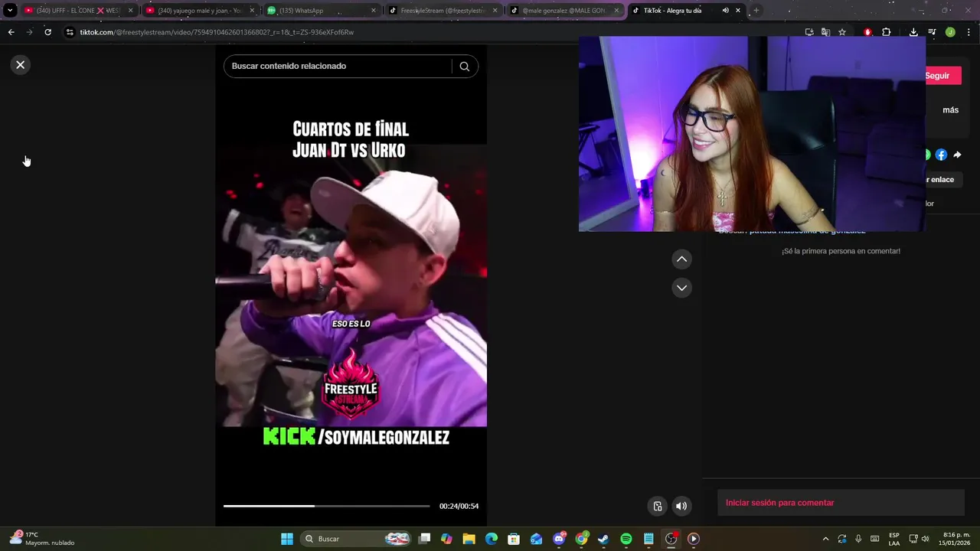Open the Chrome three-dot menu
The image size is (980, 551).
click(969, 32)
